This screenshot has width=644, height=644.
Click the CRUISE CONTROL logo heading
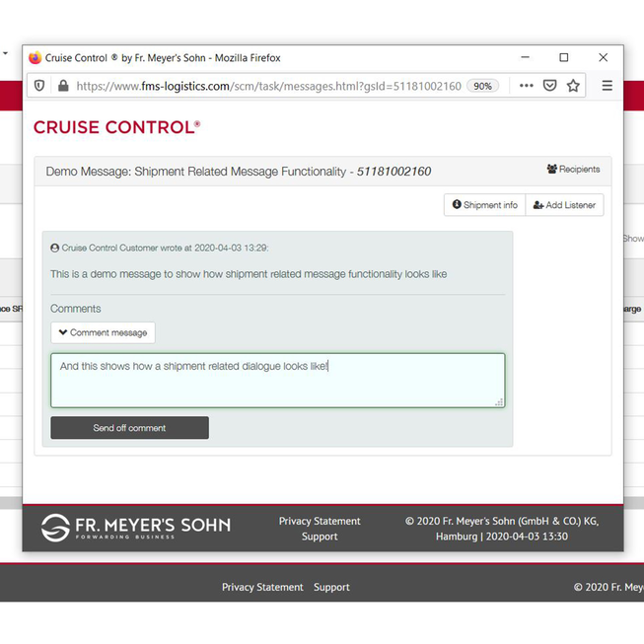pos(116,127)
